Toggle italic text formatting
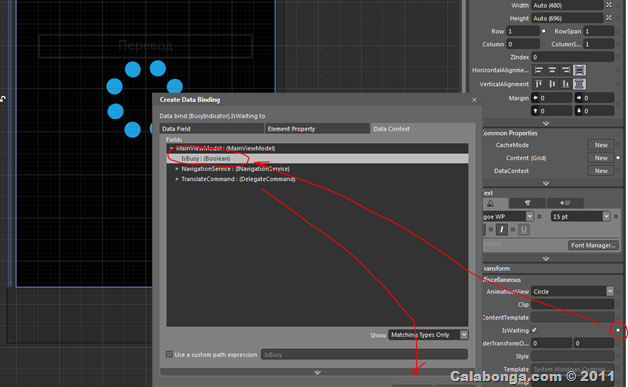Viewport: 628px width, 387px height. tap(501, 229)
